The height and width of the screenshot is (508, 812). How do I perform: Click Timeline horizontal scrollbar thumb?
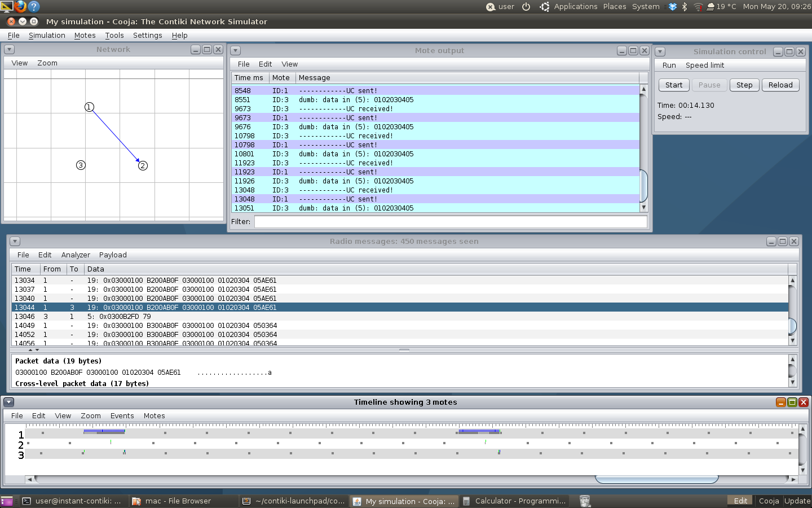click(657, 479)
